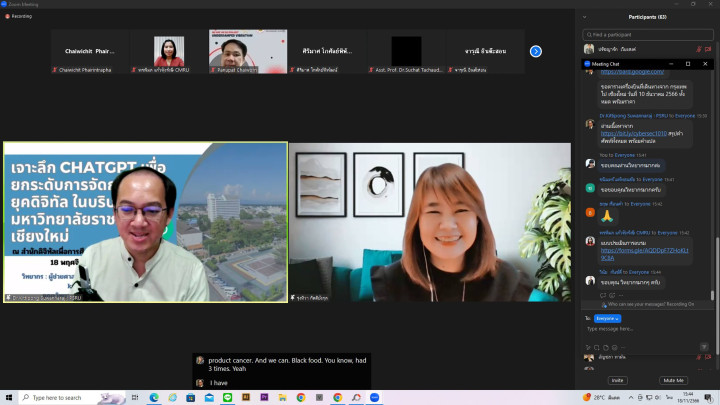Open Adobe Premiere Pro from taskbar

[264, 397]
